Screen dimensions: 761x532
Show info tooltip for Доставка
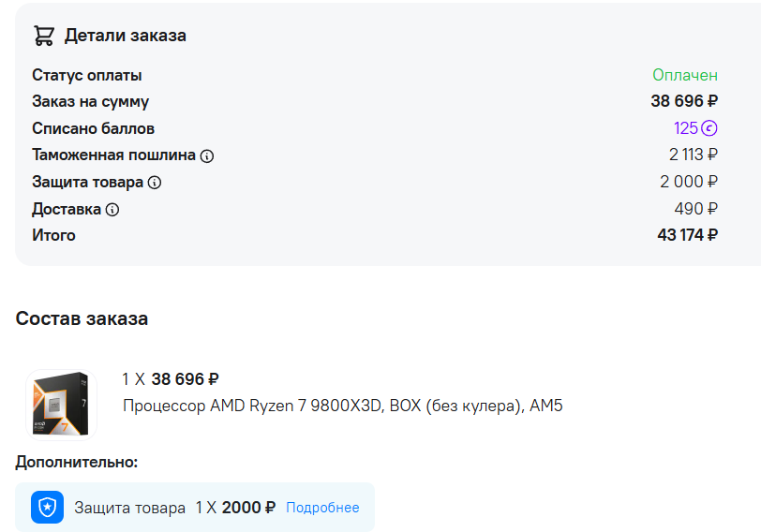pyautogui.click(x=112, y=210)
